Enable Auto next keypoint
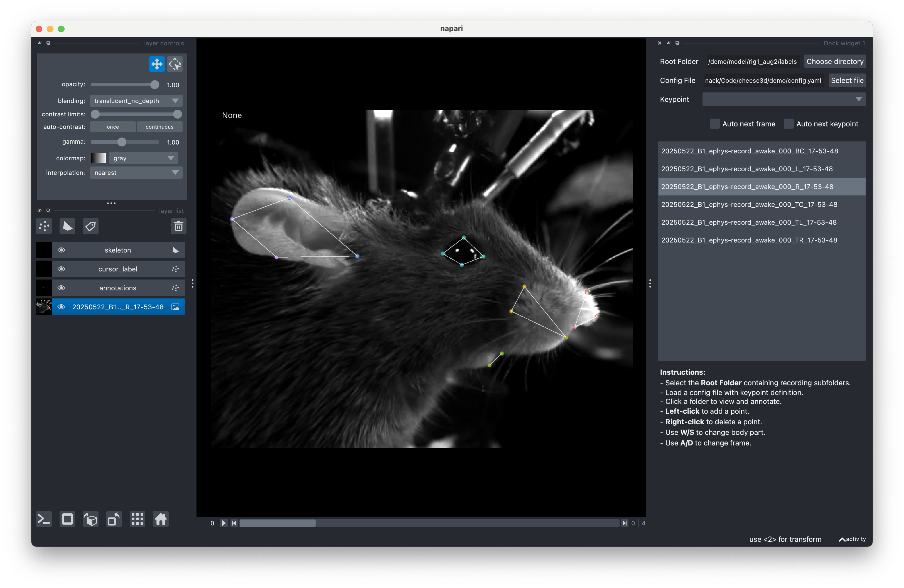 (x=788, y=123)
